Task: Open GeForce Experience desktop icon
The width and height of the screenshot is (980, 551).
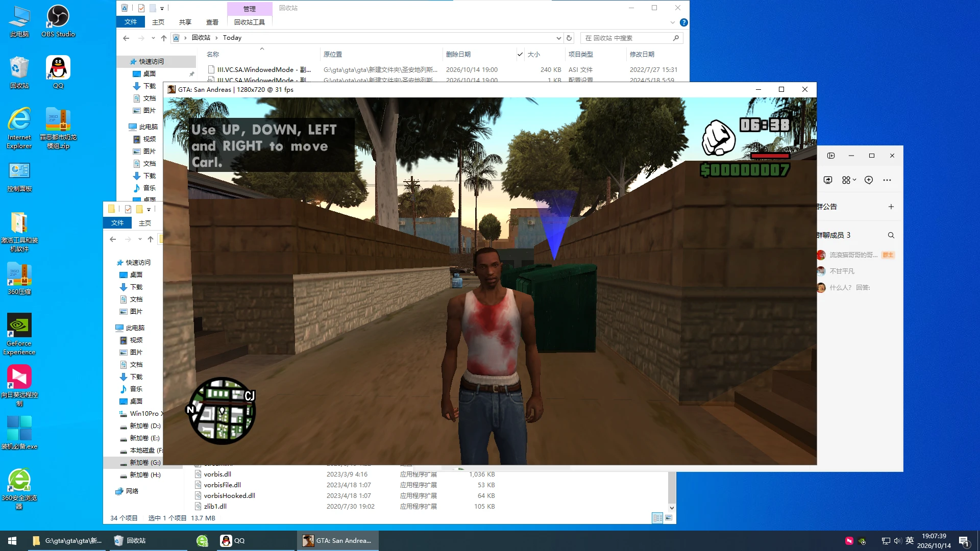Action: (19, 334)
